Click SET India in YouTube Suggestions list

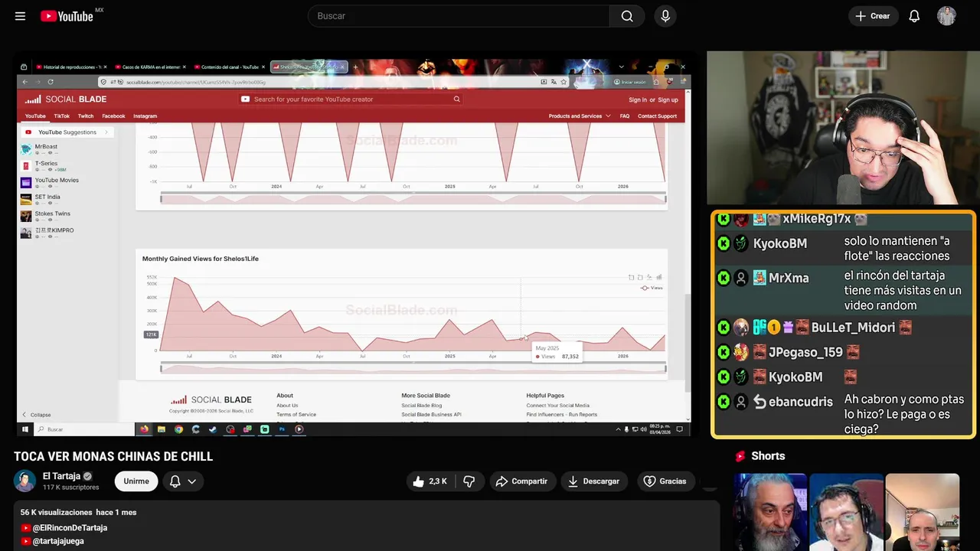tap(47, 197)
